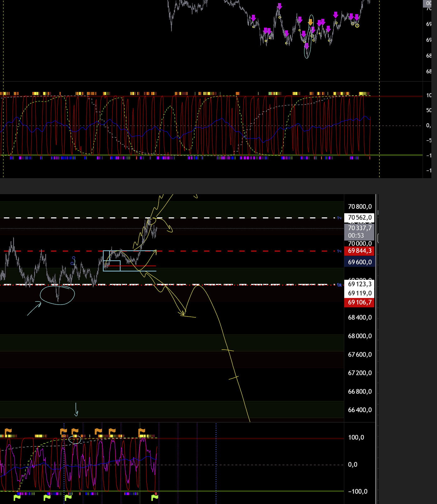Click the red 69 106,7 price label

tap(359, 303)
